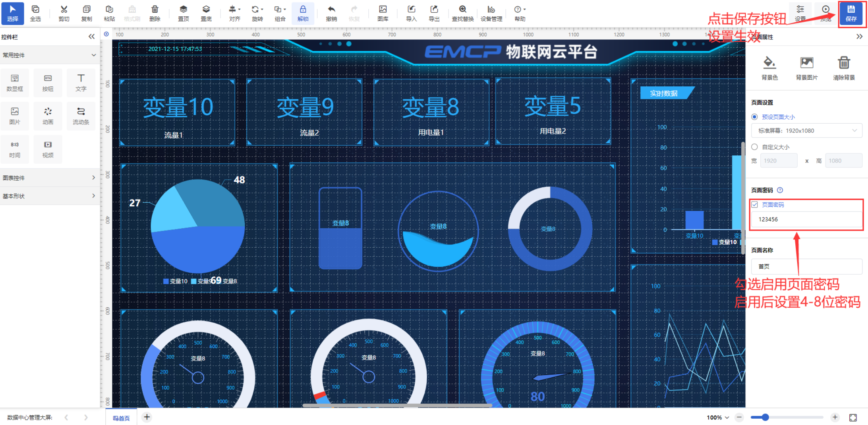Screen dimensions: 868x425
Task: Click the zoom in plus button
Action: point(835,417)
